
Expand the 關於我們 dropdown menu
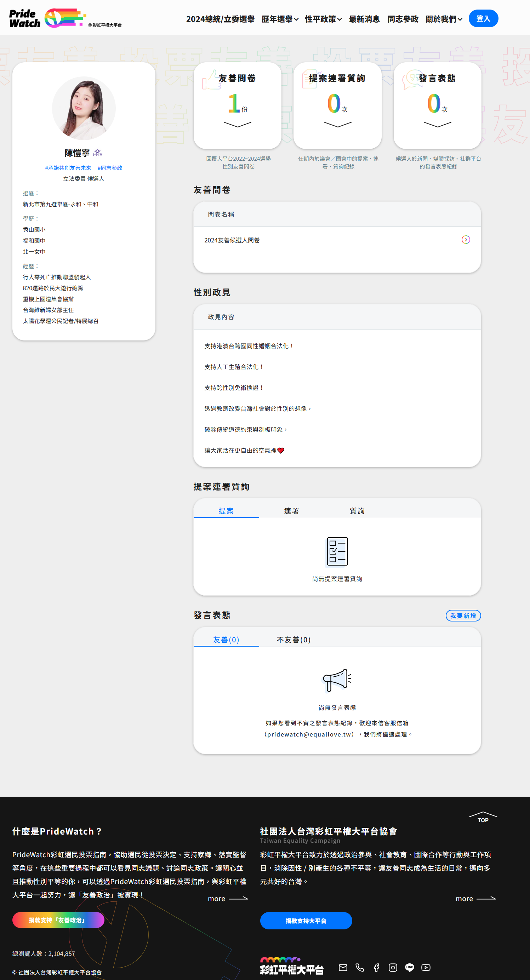[444, 19]
